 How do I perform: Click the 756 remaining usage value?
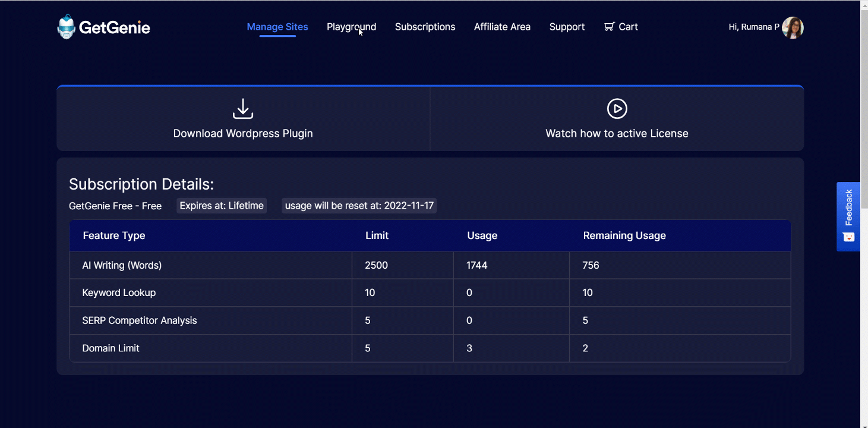pos(591,265)
